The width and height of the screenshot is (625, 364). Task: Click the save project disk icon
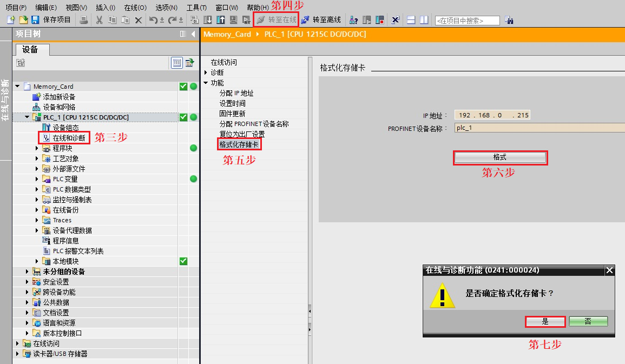coord(35,19)
